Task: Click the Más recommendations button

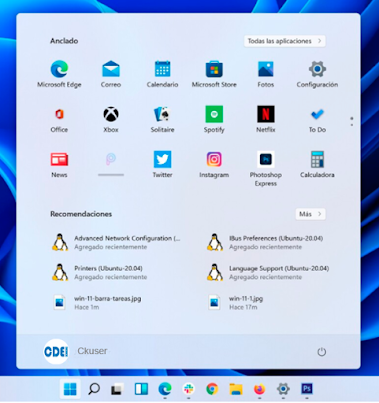Action: point(310,214)
